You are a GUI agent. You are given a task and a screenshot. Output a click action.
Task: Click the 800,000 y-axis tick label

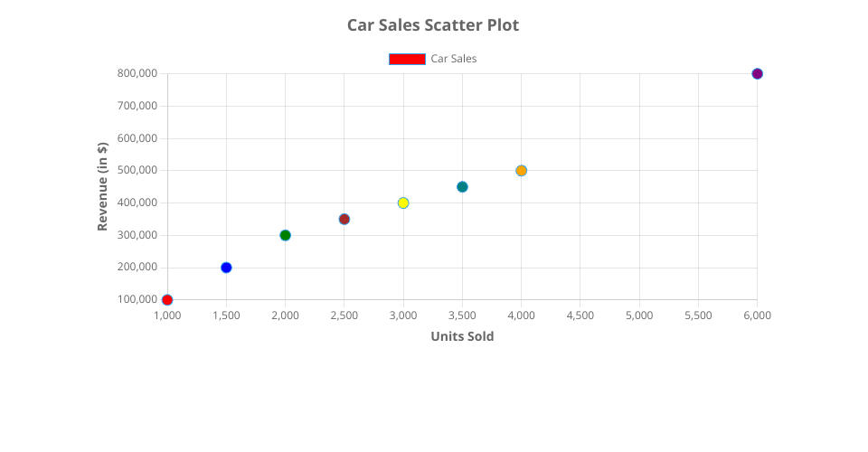point(137,73)
